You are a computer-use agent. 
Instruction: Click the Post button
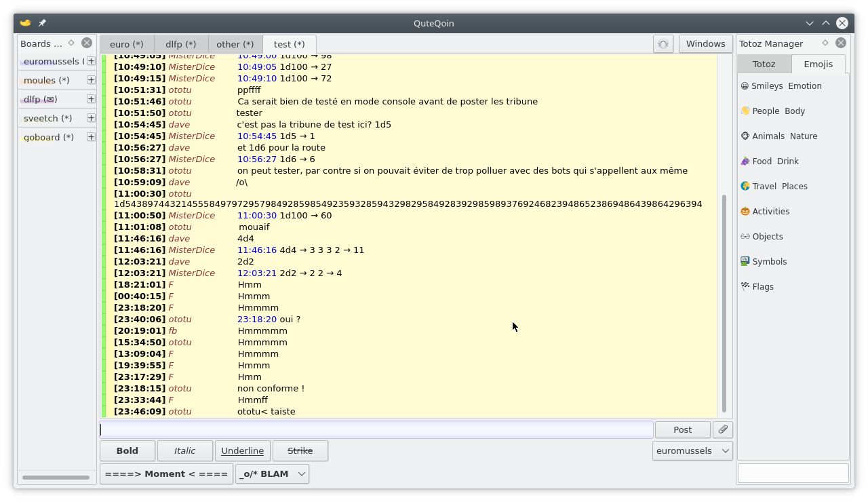point(683,429)
